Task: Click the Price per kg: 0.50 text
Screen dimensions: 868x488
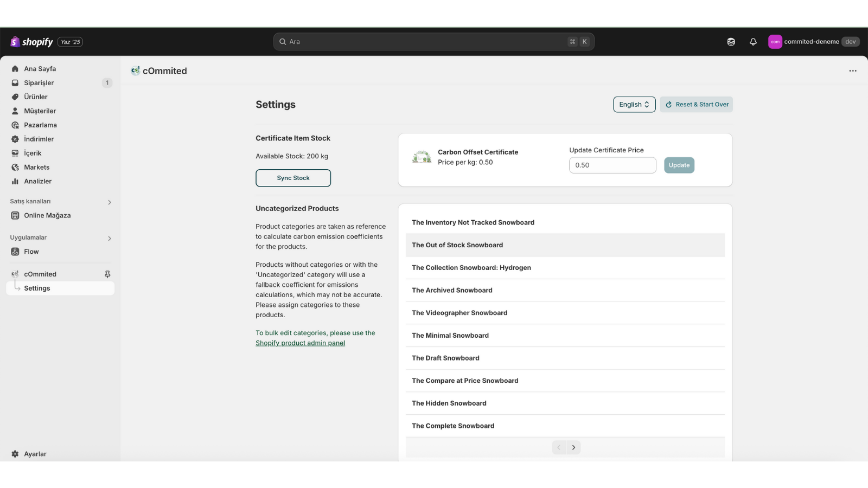Action: coord(465,162)
